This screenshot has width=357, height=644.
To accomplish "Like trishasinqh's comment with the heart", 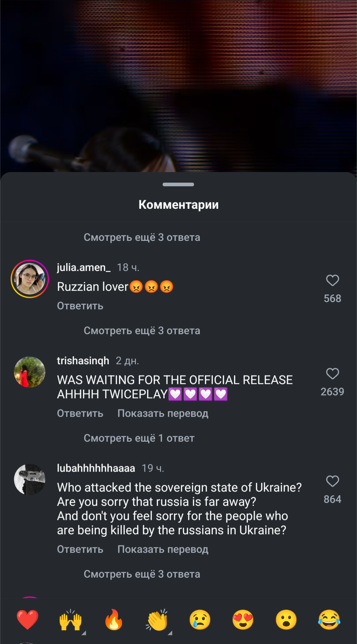I will 333,374.
